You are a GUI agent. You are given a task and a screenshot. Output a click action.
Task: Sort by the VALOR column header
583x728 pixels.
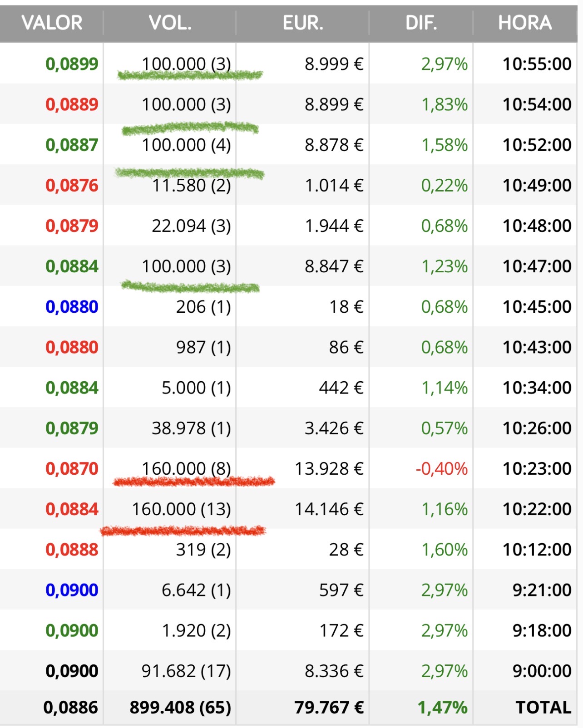pos(52,23)
